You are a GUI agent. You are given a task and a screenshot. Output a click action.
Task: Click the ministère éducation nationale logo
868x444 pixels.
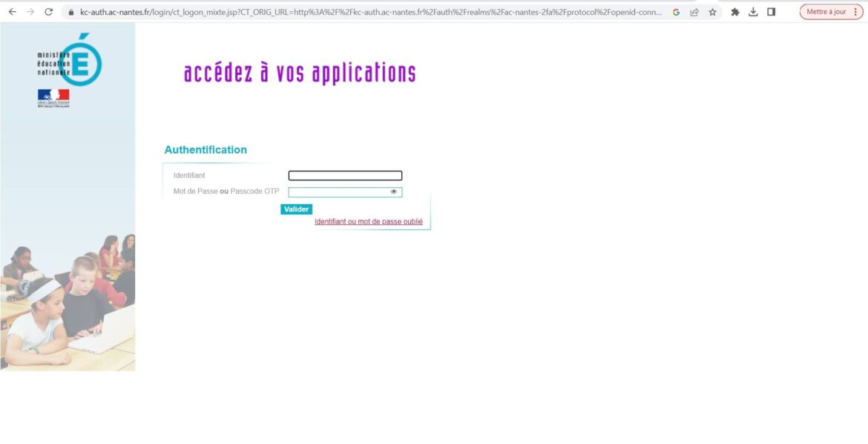coord(69,60)
